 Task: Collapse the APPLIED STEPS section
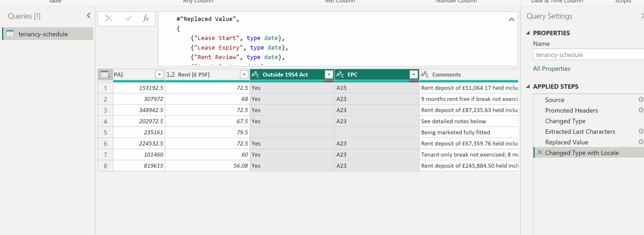[528, 87]
